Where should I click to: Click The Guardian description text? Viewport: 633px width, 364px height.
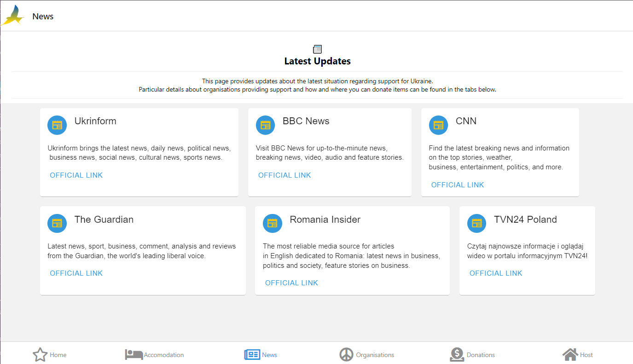[142, 251]
